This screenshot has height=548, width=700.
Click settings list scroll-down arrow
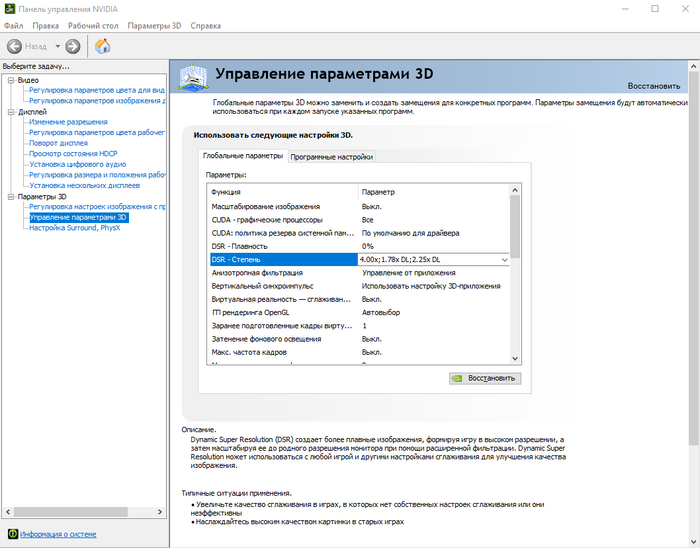tap(515, 358)
